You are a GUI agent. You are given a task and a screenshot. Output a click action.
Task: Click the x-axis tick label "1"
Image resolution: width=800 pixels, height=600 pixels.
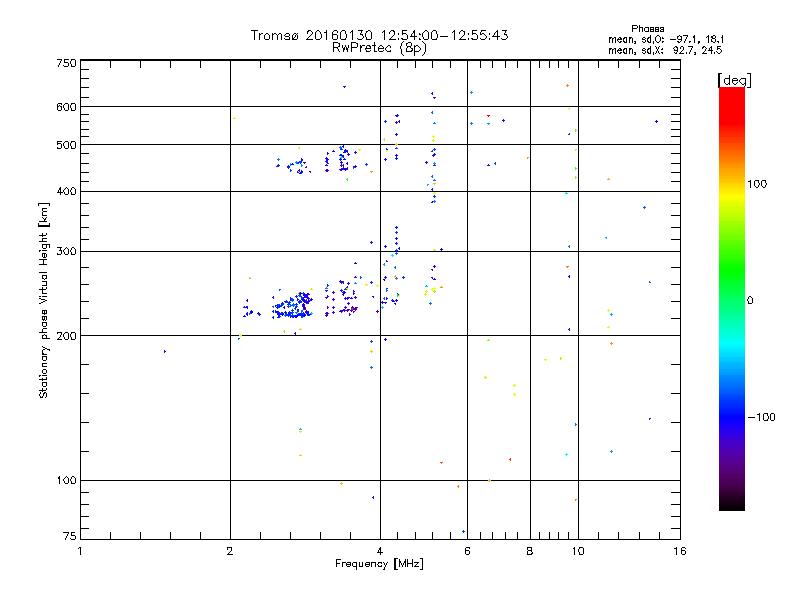[80, 551]
